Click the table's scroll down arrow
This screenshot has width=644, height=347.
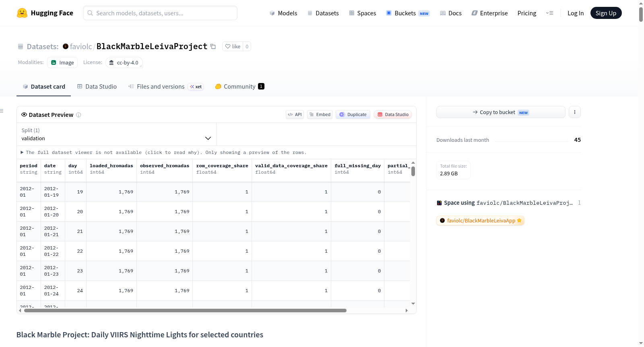413,303
